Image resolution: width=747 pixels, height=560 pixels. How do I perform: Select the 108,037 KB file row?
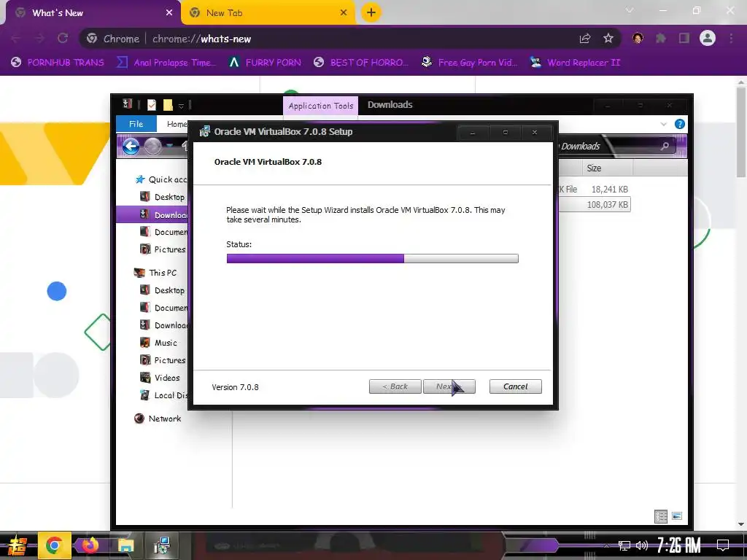[594, 205]
